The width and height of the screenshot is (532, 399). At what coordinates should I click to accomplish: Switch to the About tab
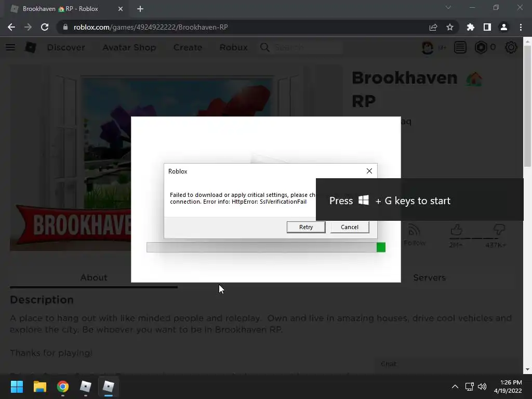pyautogui.click(x=94, y=277)
